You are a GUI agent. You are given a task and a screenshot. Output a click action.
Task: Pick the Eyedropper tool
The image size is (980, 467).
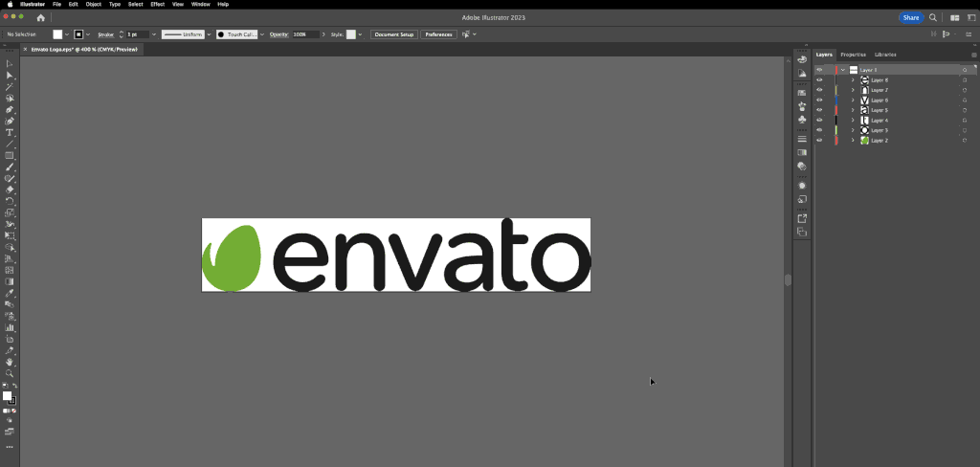click(10, 293)
